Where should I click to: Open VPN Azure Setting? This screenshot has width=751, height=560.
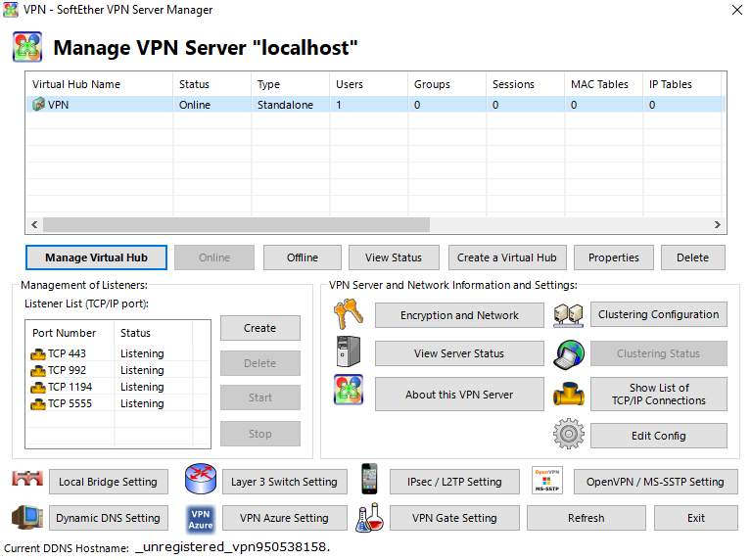coord(285,518)
